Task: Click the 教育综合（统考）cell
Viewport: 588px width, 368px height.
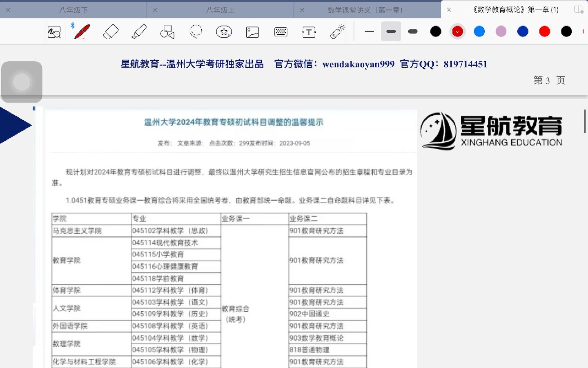Action: pos(255,296)
